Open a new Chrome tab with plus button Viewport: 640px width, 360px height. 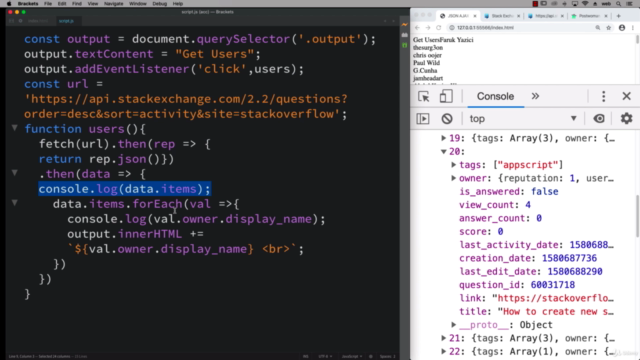tap(618, 16)
